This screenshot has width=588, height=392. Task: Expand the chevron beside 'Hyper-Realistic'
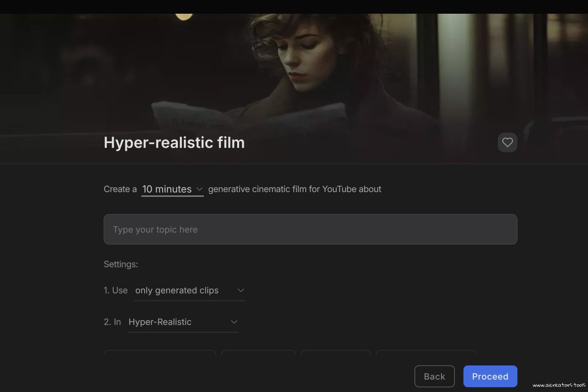coord(234,321)
